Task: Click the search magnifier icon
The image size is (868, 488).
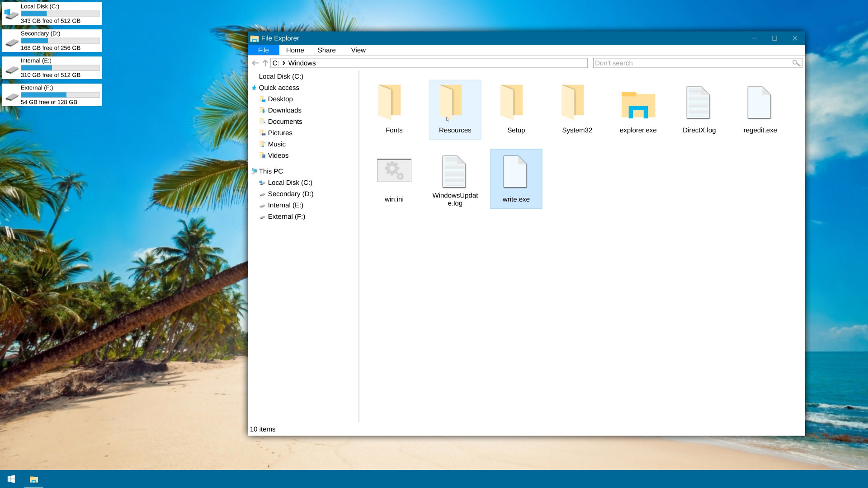Action: (796, 63)
